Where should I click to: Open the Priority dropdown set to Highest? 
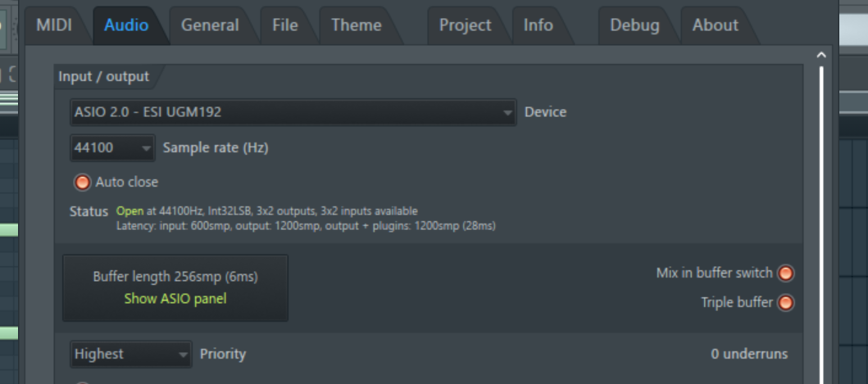[x=131, y=355]
